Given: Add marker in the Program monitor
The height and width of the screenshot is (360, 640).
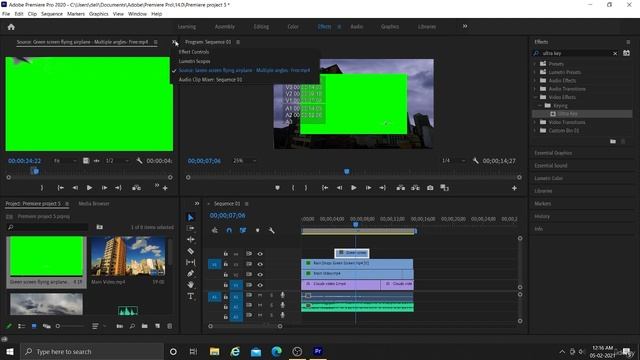Looking at the screenshot, I should point(278,188).
